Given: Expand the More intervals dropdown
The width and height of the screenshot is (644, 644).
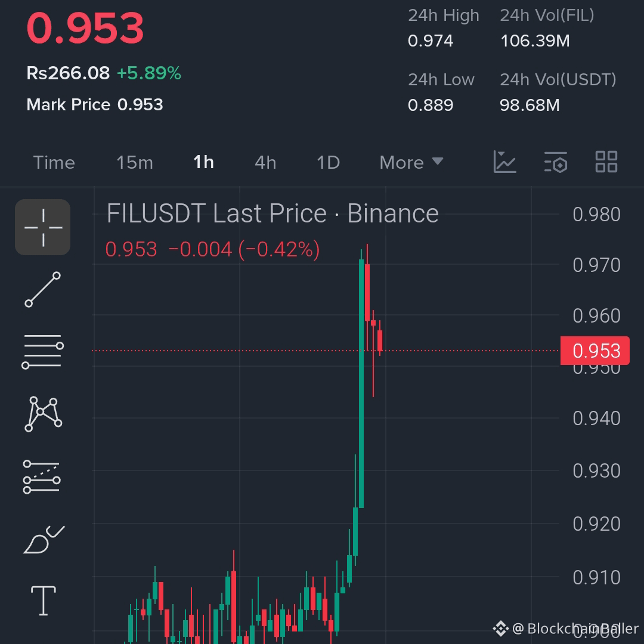Looking at the screenshot, I should 411,162.
